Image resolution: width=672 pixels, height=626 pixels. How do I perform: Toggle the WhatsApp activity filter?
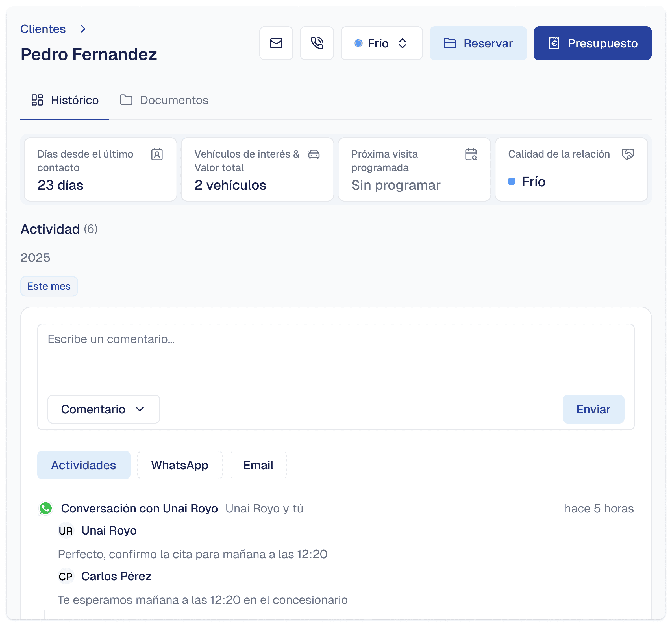179,465
